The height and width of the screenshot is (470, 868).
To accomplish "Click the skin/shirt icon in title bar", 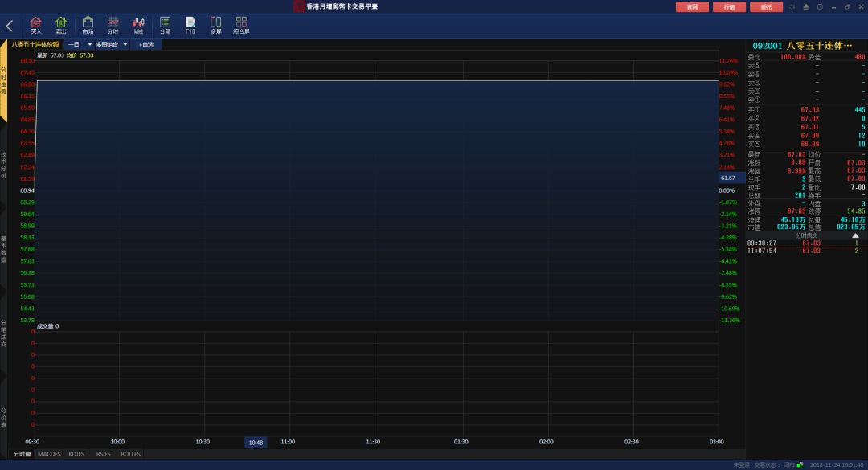I will click(820, 6).
